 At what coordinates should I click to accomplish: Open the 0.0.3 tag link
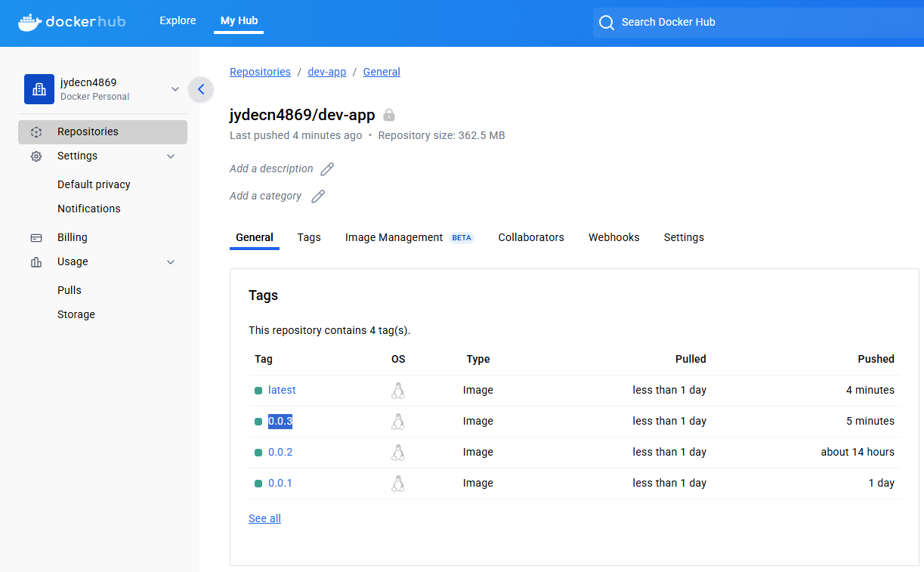point(280,421)
